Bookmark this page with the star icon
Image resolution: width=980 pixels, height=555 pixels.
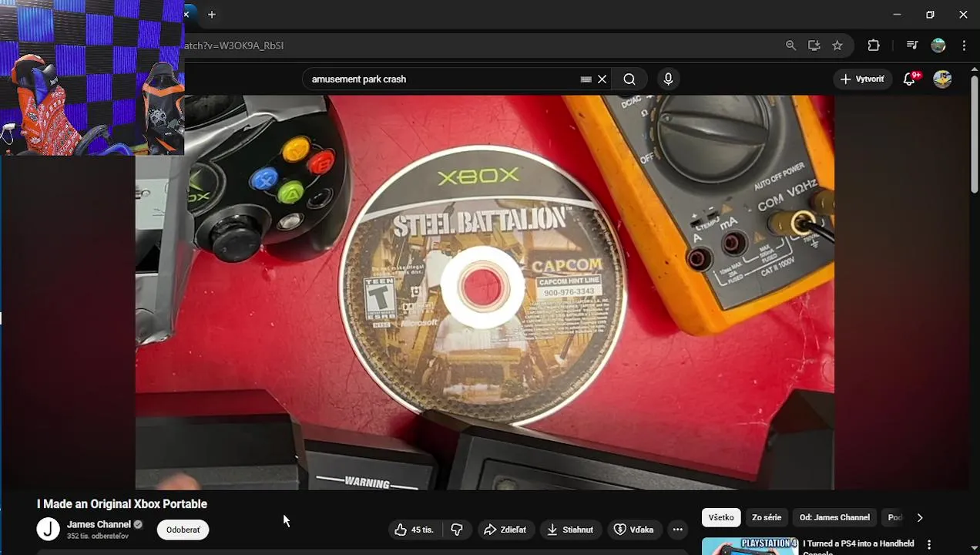[837, 45]
